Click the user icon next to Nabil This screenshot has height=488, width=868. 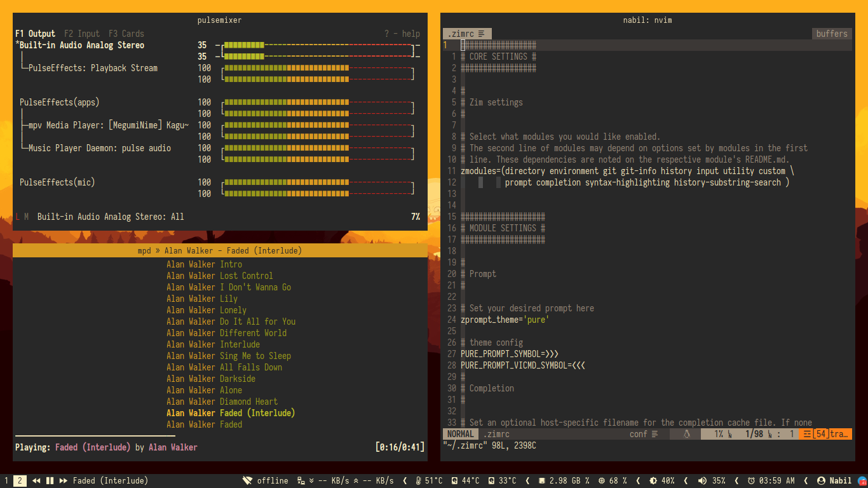[821, 481]
